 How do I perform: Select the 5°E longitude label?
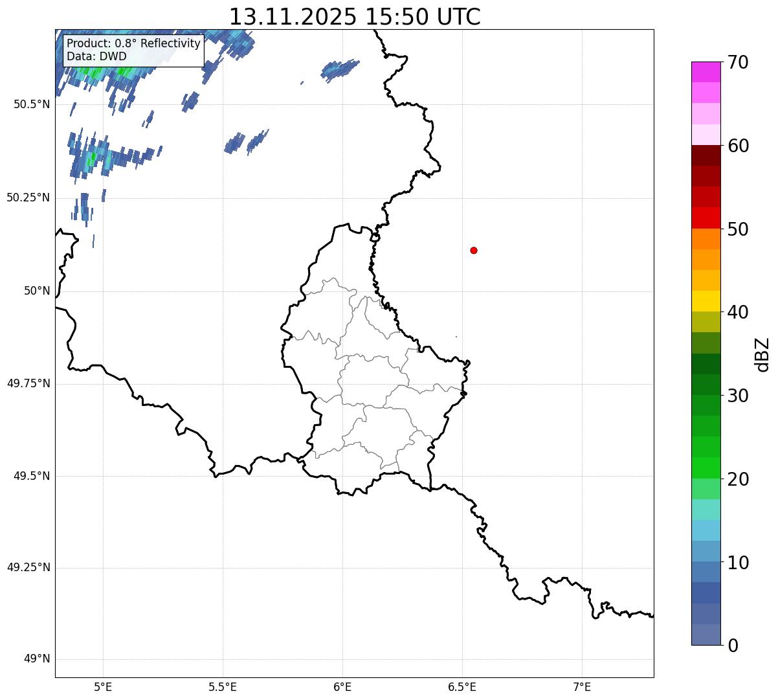tap(103, 686)
